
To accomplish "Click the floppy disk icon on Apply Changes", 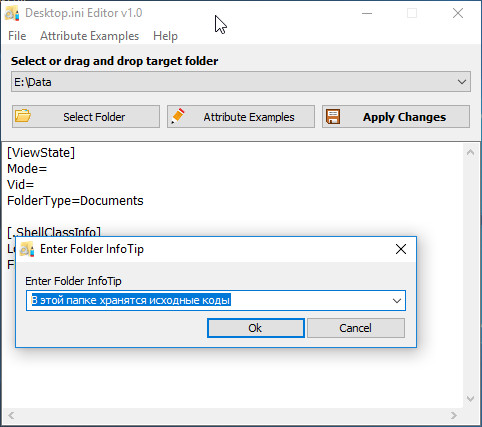I will coord(333,117).
